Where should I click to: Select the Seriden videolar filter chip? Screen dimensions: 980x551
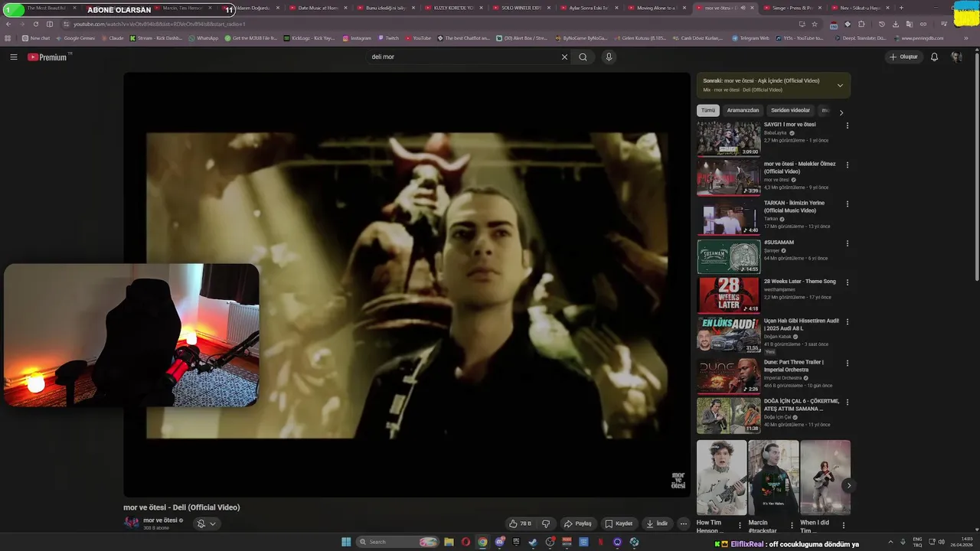coord(790,110)
